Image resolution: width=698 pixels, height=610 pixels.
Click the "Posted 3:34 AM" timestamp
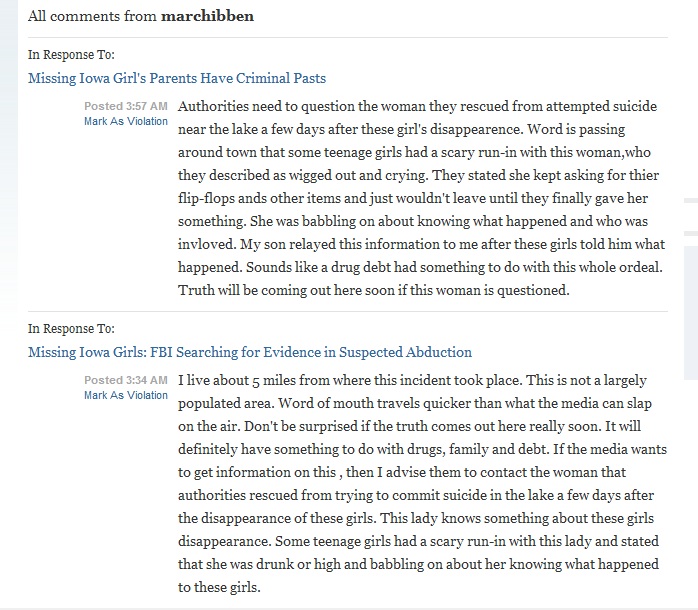click(126, 381)
